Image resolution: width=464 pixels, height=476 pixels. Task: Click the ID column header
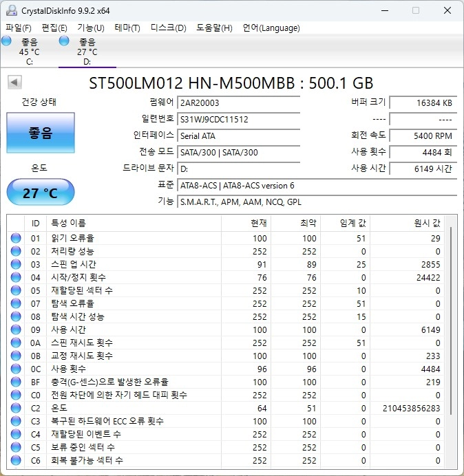coord(35,223)
